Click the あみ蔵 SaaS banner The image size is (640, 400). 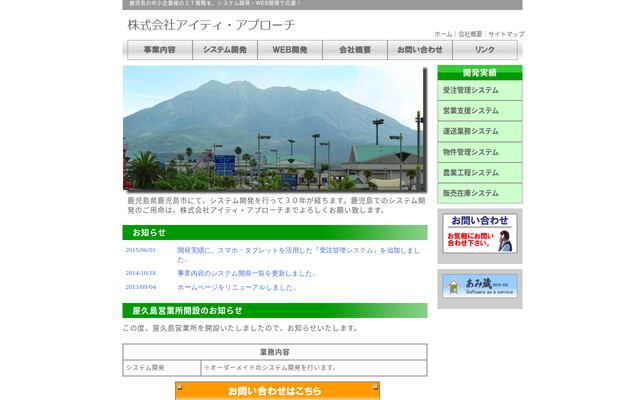pyautogui.click(x=480, y=286)
